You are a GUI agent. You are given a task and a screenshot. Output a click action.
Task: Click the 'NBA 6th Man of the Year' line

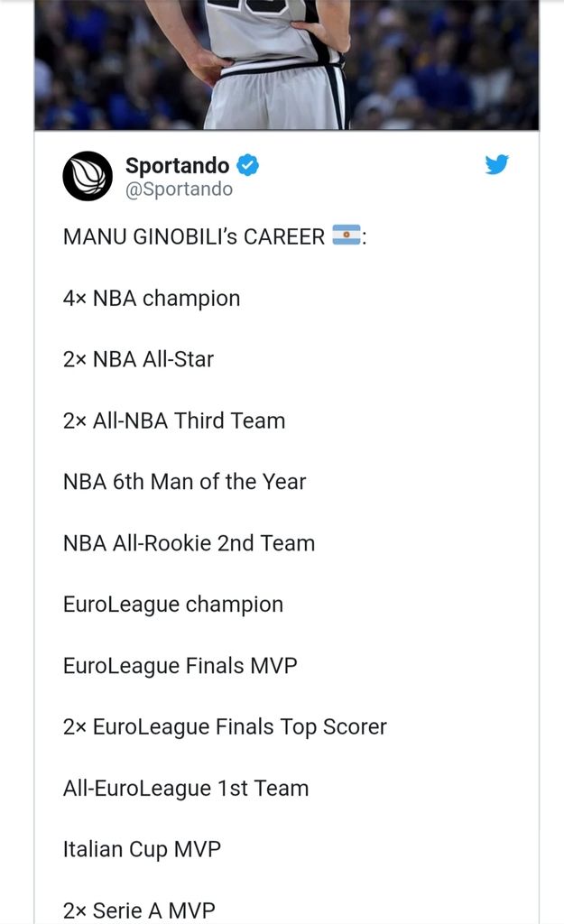184,482
